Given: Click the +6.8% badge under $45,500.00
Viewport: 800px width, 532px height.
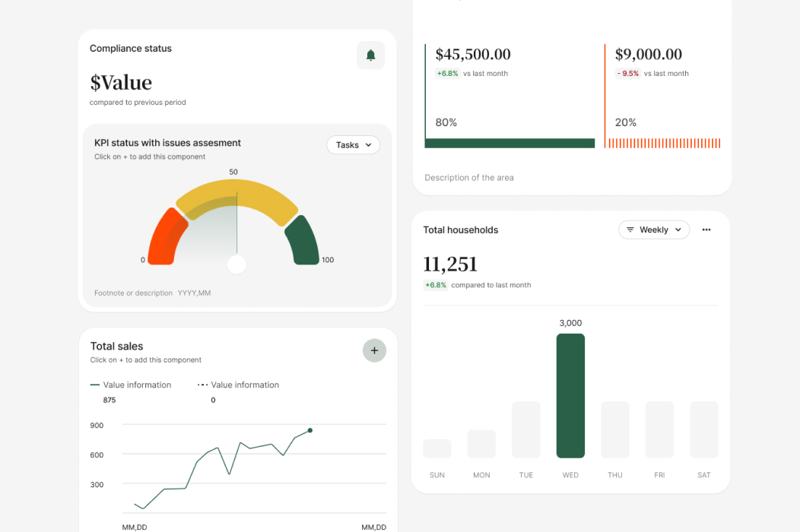Looking at the screenshot, I should point(447,74).
